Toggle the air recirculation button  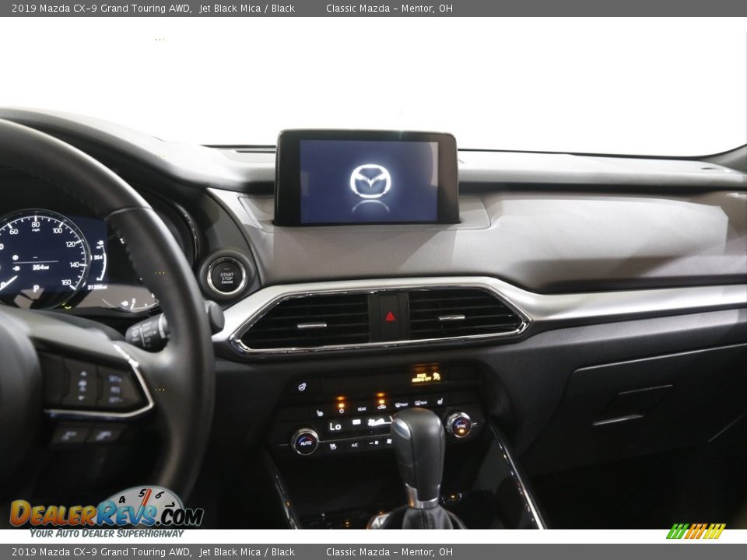pos(381,407)
